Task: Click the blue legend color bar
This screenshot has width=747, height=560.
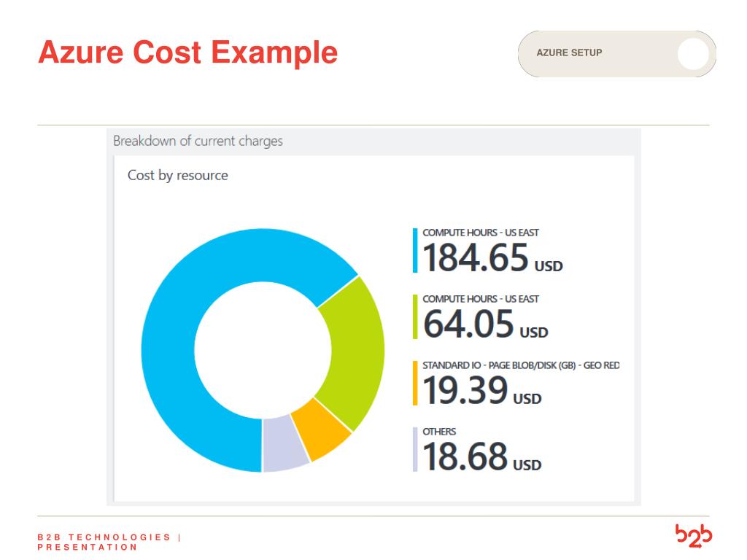Action: pos(415,251)
